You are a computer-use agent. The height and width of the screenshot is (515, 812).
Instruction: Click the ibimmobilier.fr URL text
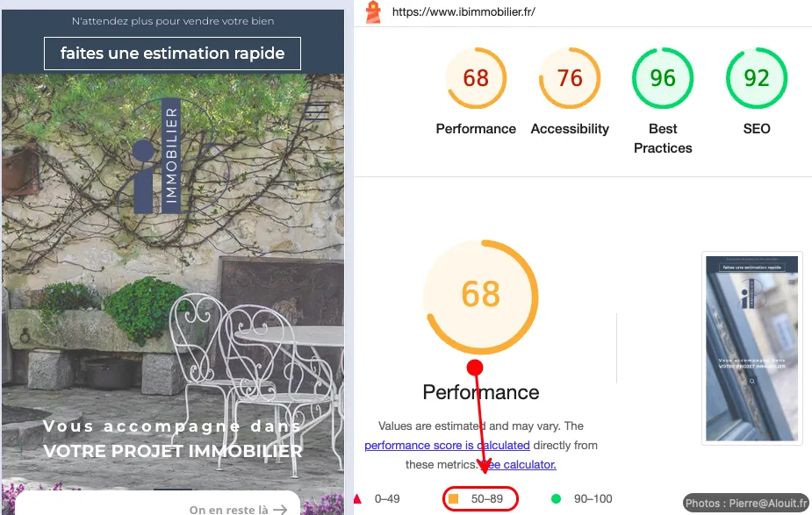click(x=463, y=12)
